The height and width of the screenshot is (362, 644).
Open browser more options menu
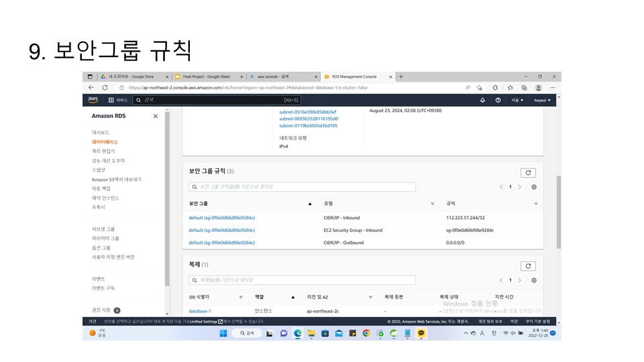[x=553, y=87]
